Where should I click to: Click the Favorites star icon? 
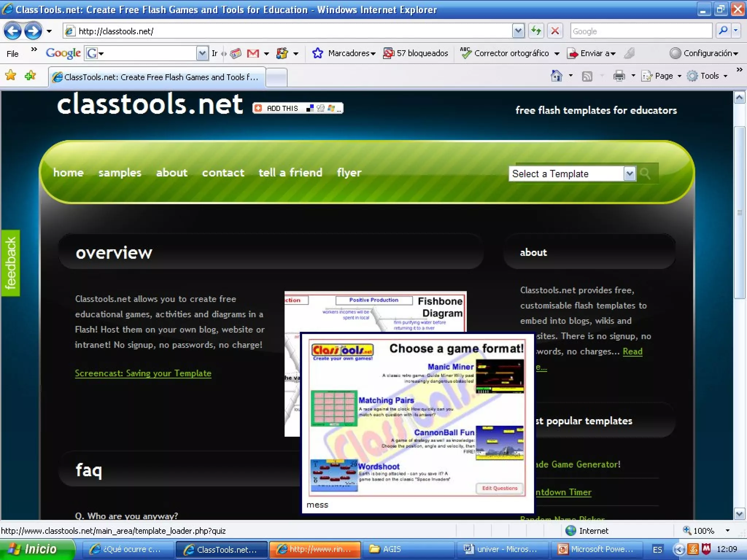(11, 76)
